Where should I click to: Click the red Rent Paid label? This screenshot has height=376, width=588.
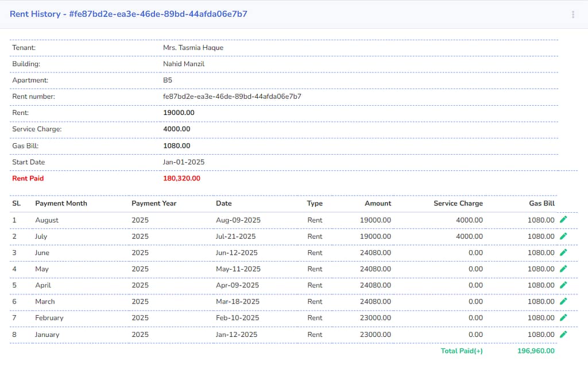[x=28, y=178]
